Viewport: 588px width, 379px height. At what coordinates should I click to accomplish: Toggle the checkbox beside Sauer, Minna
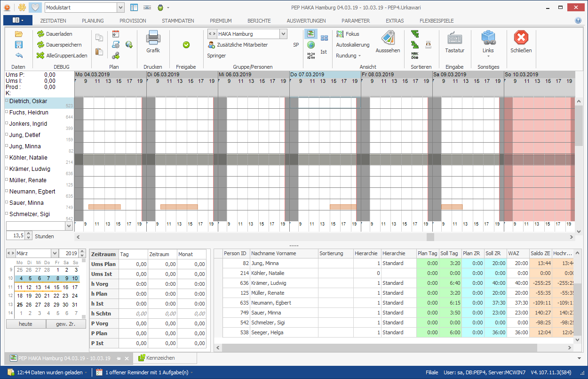click(x=7, y=202)
